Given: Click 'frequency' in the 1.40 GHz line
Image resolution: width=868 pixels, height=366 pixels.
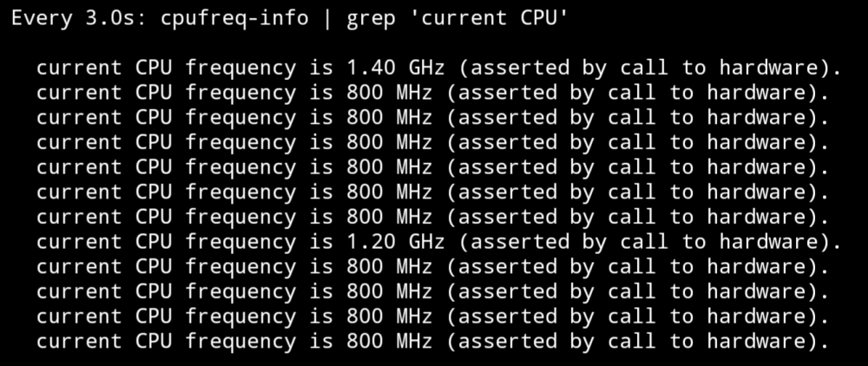Looking at the screenshot, I should (x=240, y=69).
